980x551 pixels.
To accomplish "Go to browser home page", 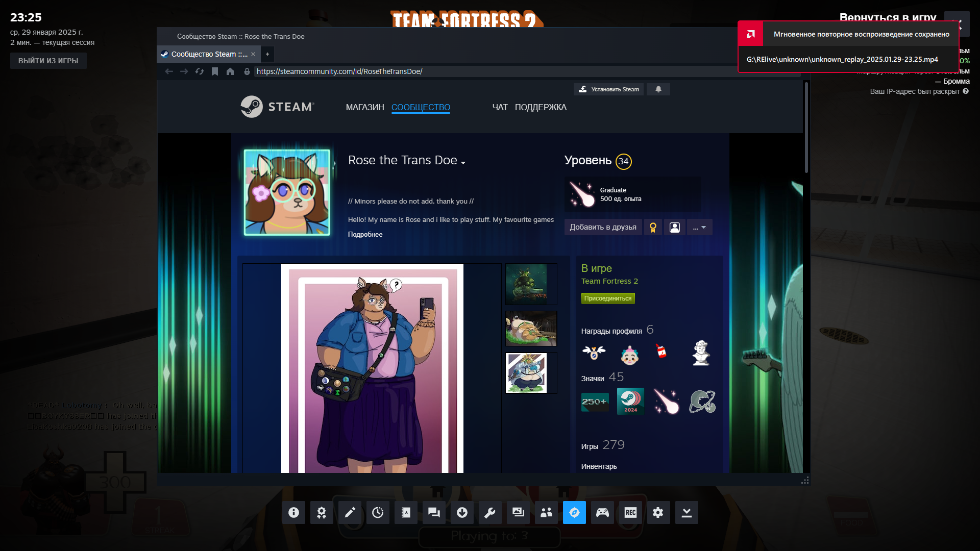I will (x=230, y=71).
